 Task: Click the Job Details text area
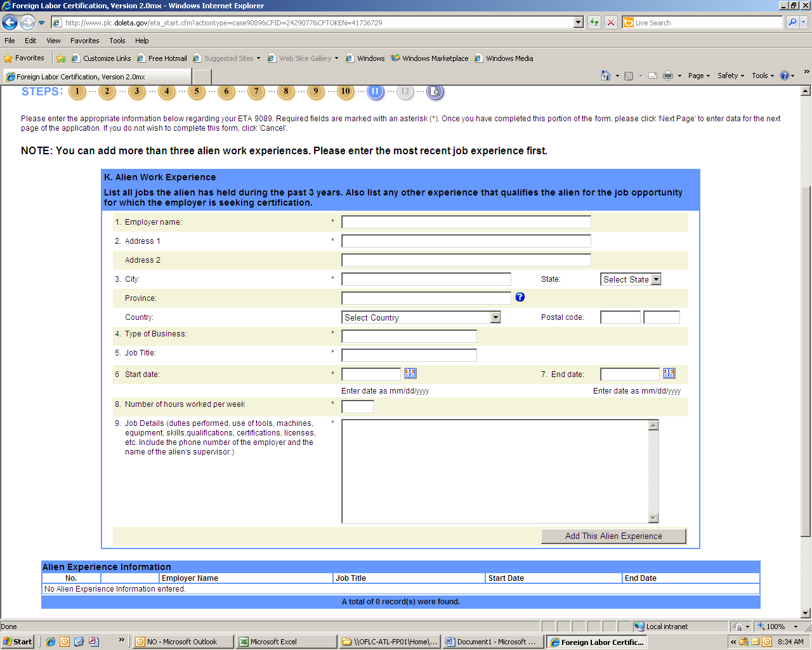tap(495, 471)
